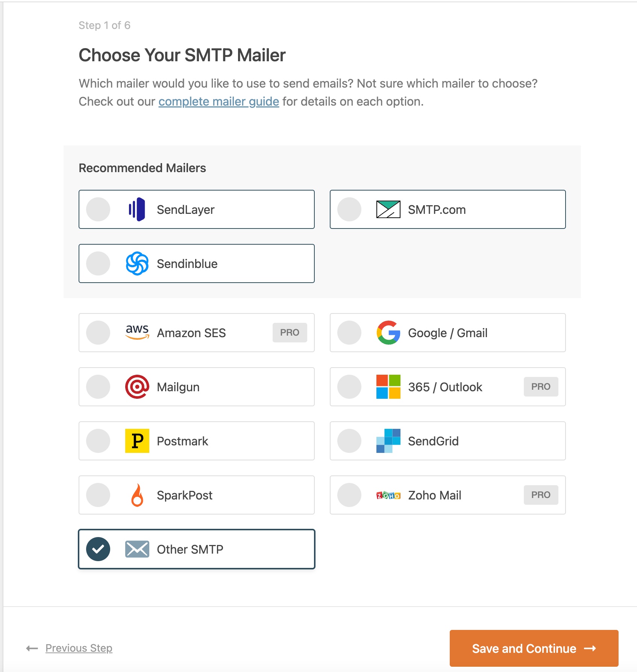Select the Mailgun radio button
Screen dimensions: 637x672
[x=98, y=387]
